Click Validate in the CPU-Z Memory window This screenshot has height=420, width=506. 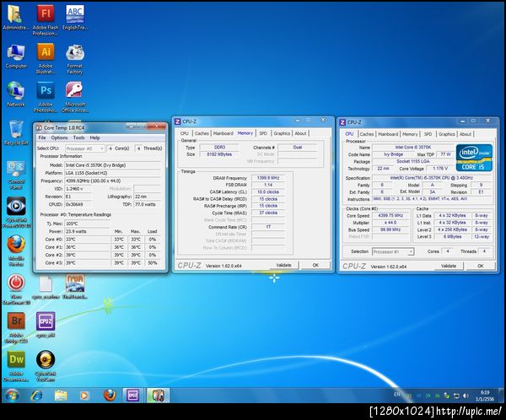point(284,265)
